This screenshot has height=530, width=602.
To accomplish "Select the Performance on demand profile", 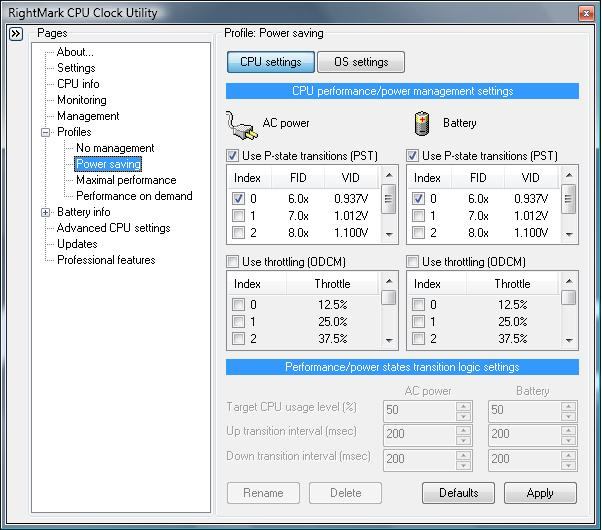I will (x=134, y=196).
